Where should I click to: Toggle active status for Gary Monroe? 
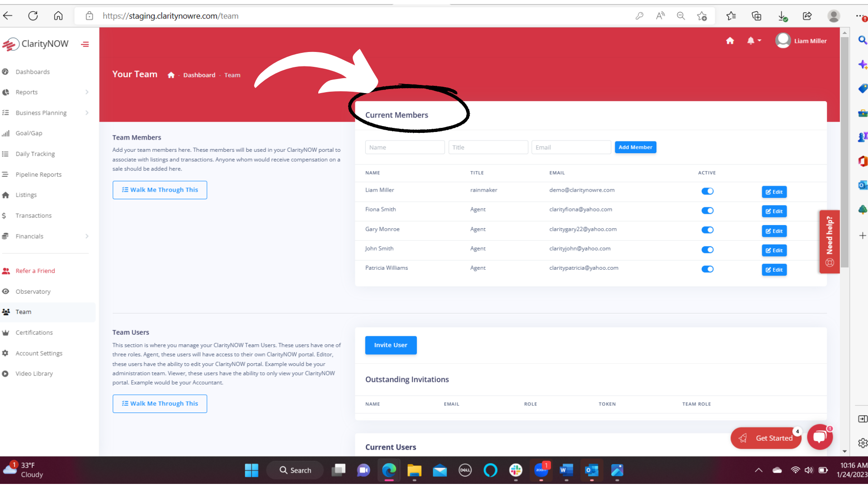708,230
